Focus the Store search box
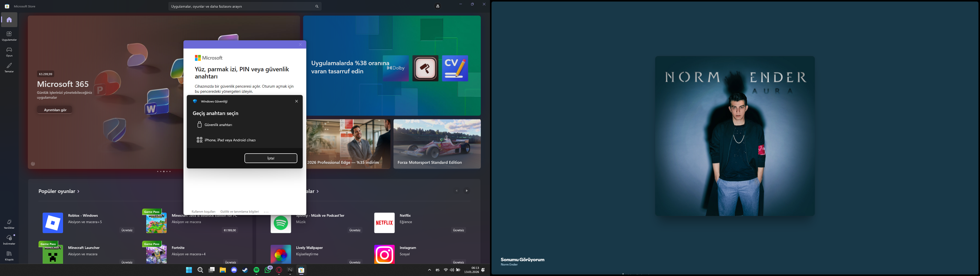Viewport: 980px width, 276px height. [245, 6]
